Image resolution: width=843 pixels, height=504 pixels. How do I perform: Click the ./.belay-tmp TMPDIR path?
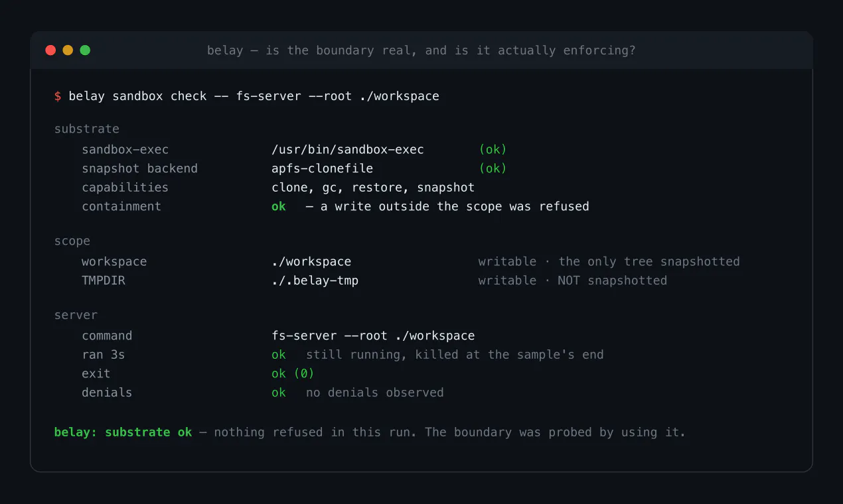click(x=315, y=281)
